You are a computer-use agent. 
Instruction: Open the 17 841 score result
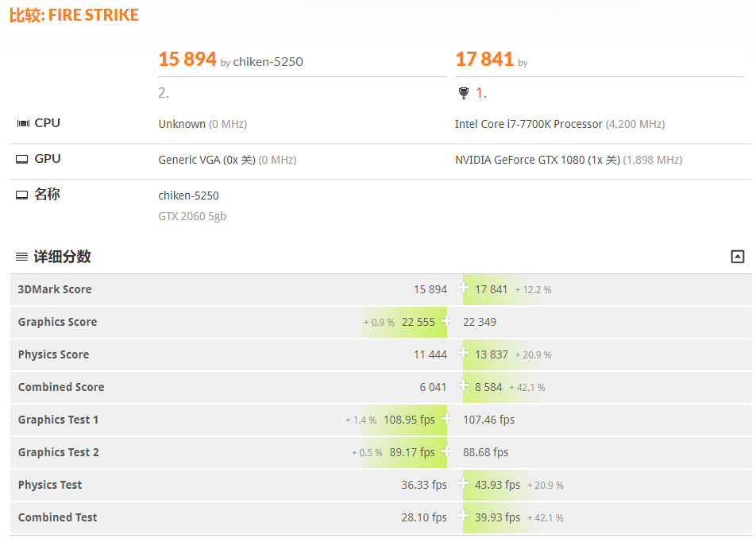[x=484, y=60]
